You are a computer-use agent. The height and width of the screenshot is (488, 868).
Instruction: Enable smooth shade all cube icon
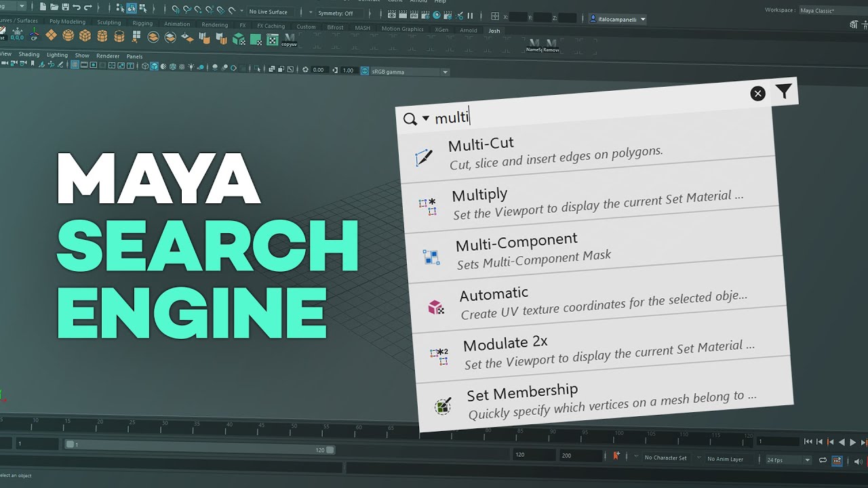(x=155, y=66)
